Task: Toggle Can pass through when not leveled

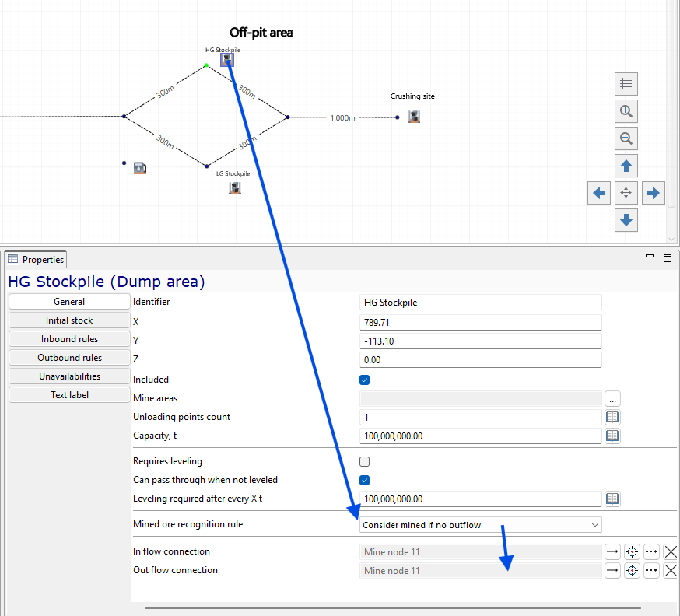Action: (x=364, y=481)
